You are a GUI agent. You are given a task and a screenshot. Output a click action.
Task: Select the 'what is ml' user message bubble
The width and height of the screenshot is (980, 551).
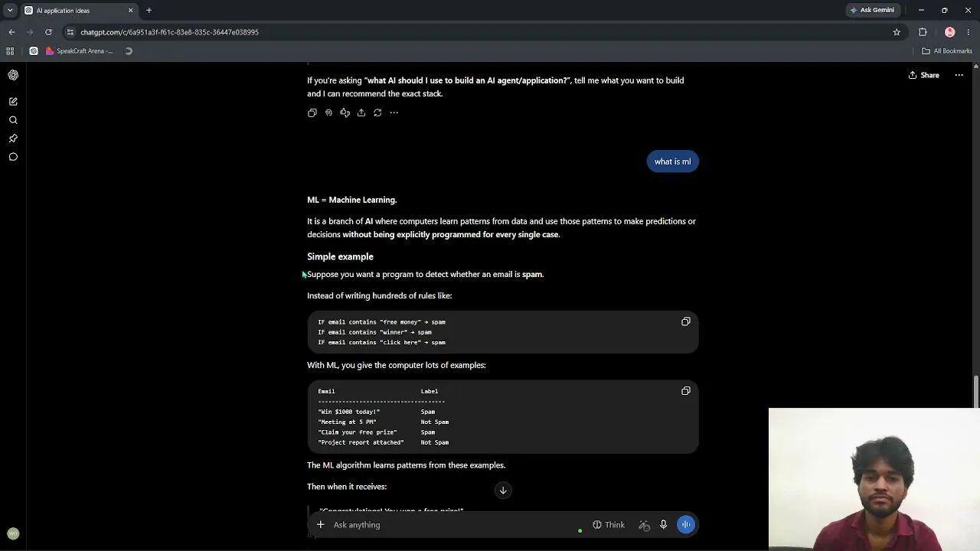(x=673, y=161)
